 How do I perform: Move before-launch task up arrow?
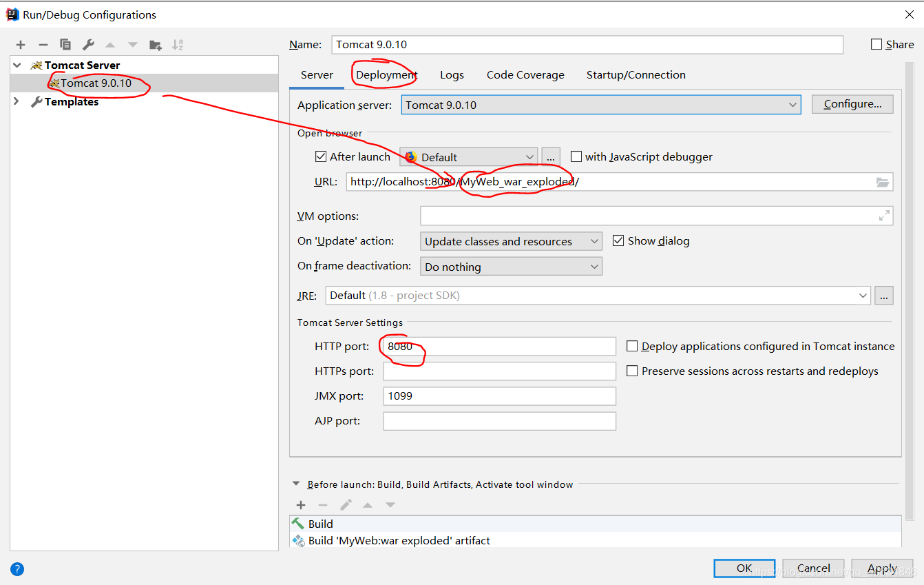click(368, 505)
